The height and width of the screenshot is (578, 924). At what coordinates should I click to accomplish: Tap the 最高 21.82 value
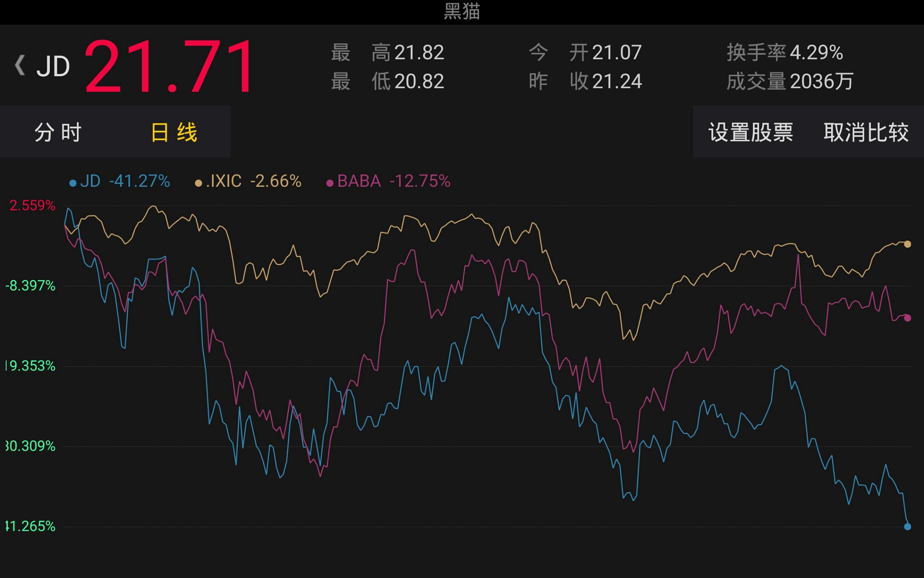point(420,52)
